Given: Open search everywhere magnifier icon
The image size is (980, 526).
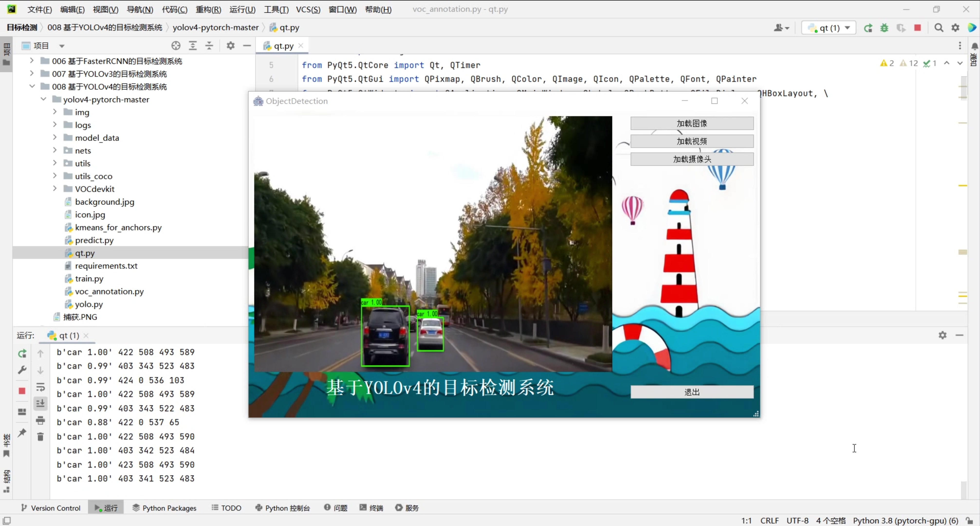Looking at the screenshot, I should pos(939,28).
